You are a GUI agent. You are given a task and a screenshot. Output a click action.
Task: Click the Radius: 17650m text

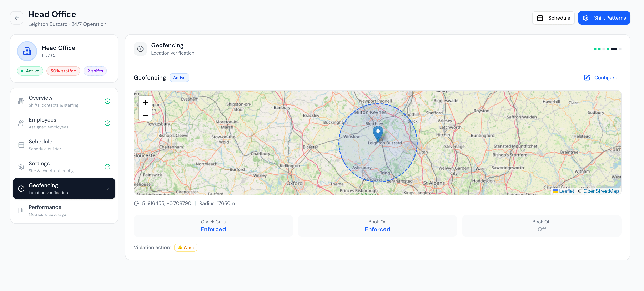pyautogui.click(x=217, y=204)
